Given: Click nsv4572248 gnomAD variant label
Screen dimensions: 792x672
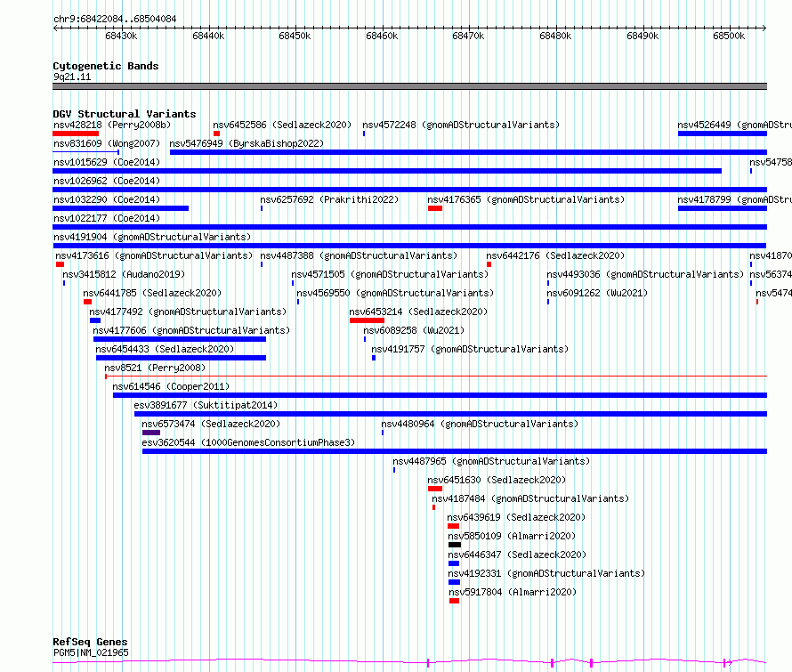Looking at the screenshot, I should tap(461, 125).
